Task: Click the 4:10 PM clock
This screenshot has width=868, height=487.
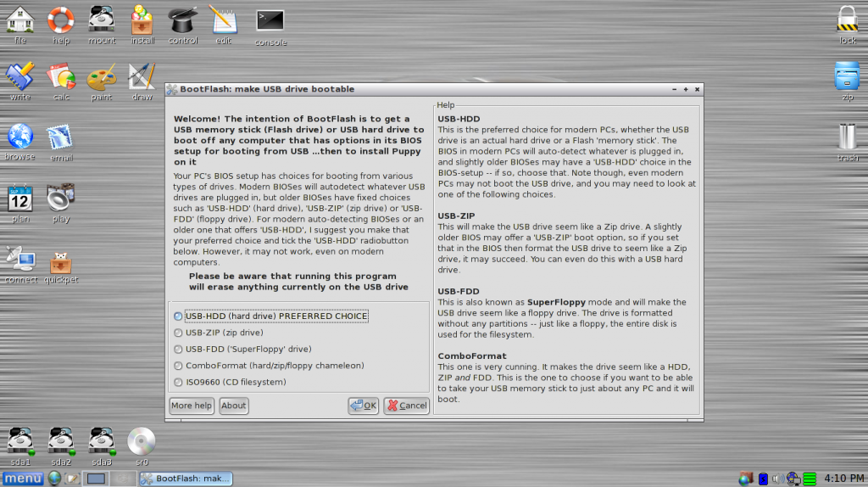Action: (x=843, y=479)
